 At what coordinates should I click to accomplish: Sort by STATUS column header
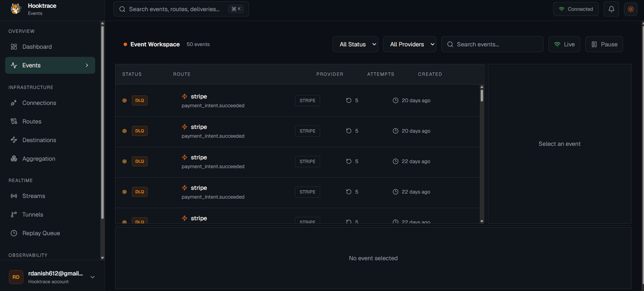(132, 74)
